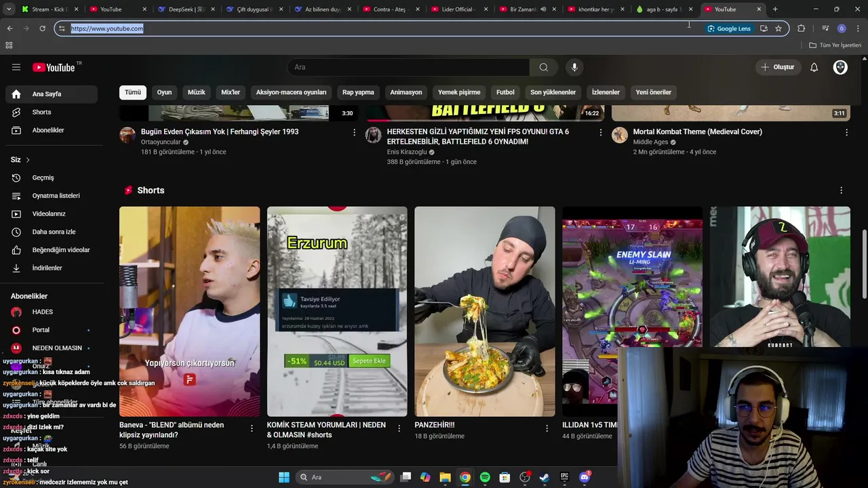Select the Yemek pişirme chip

[x=459, y=92]
